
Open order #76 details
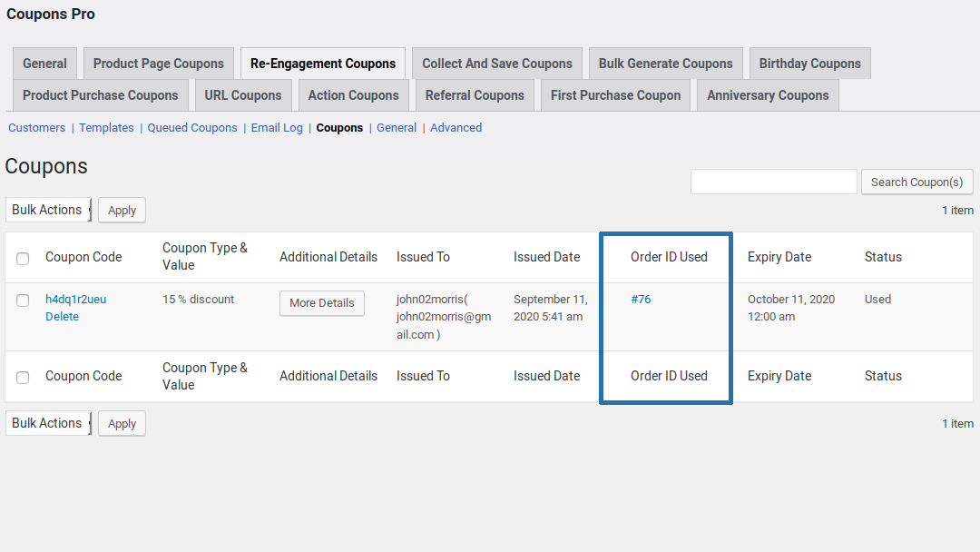[642, 298]
